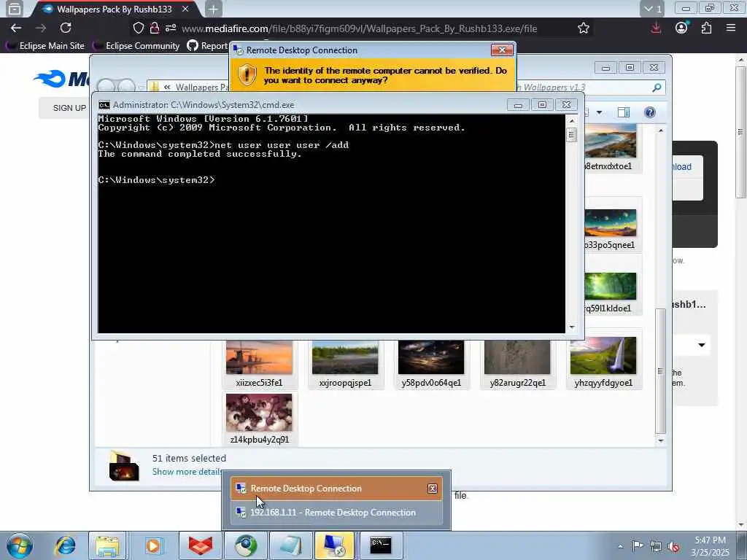Open the browser account profile icon
The width and height of the screenshot is (747, 560).
[681, 28]
